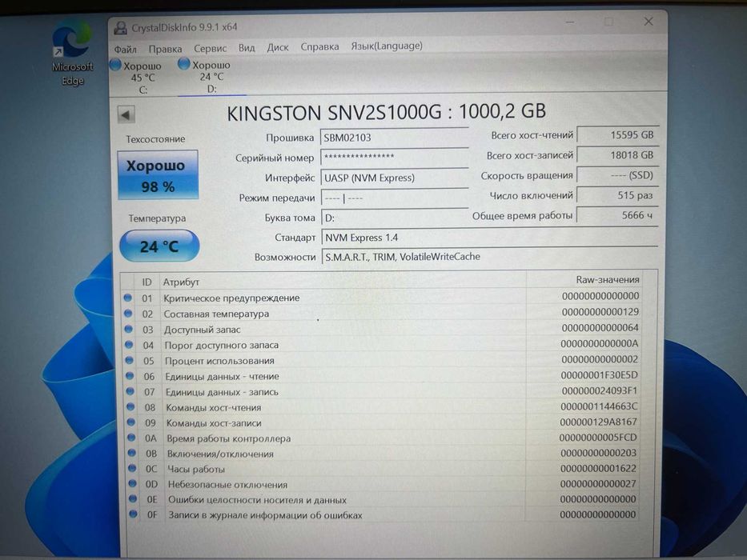
Task: Click the Всего хост-чтений value 15595 GB
Action: [617, 134]
